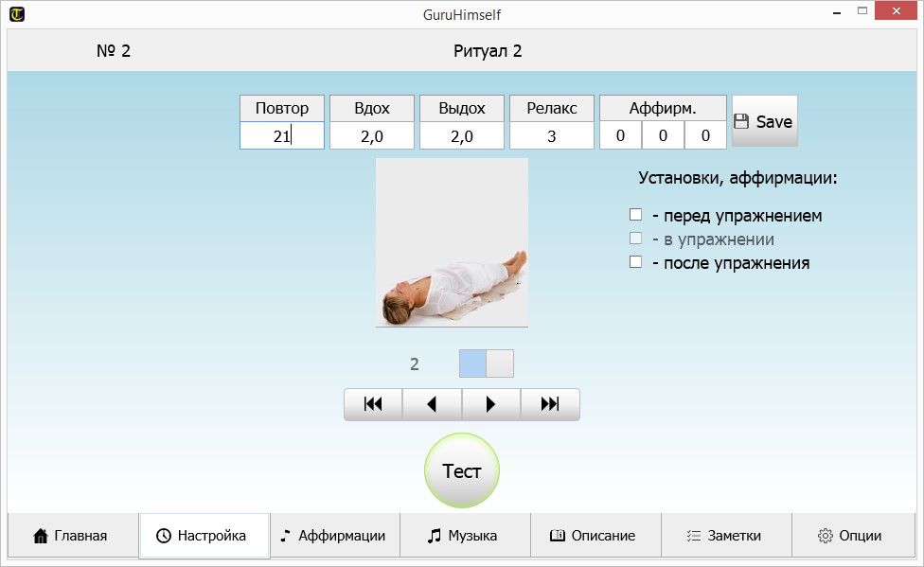Open the Музыка tab
Image resolution: width=924 pixels, height=567 pixels.
pos(464,536)
